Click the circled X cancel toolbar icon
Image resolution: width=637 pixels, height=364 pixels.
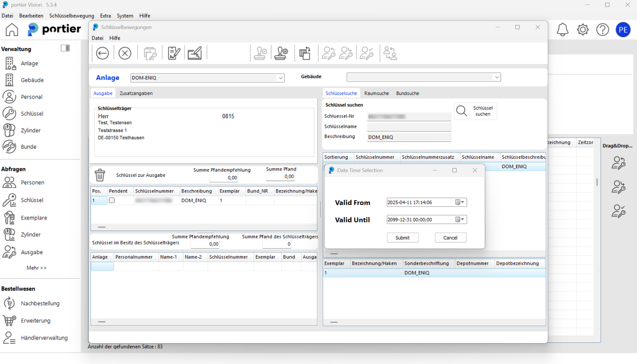(125, 53)
